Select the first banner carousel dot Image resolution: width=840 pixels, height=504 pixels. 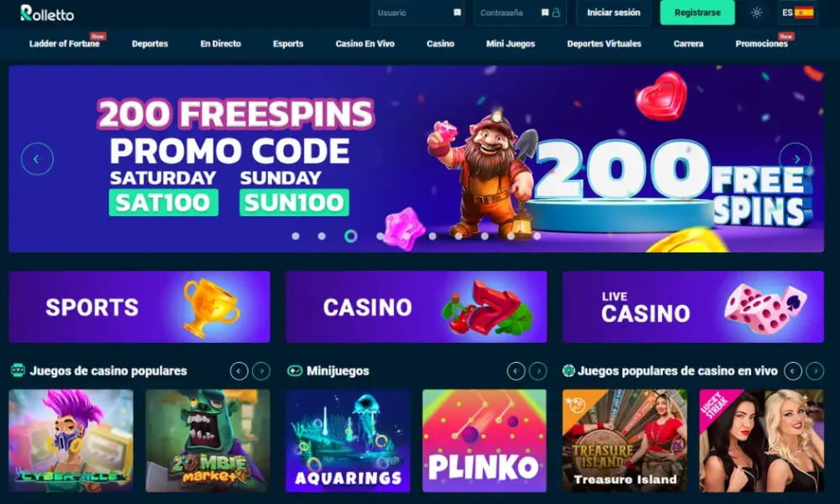click(295, 236)
